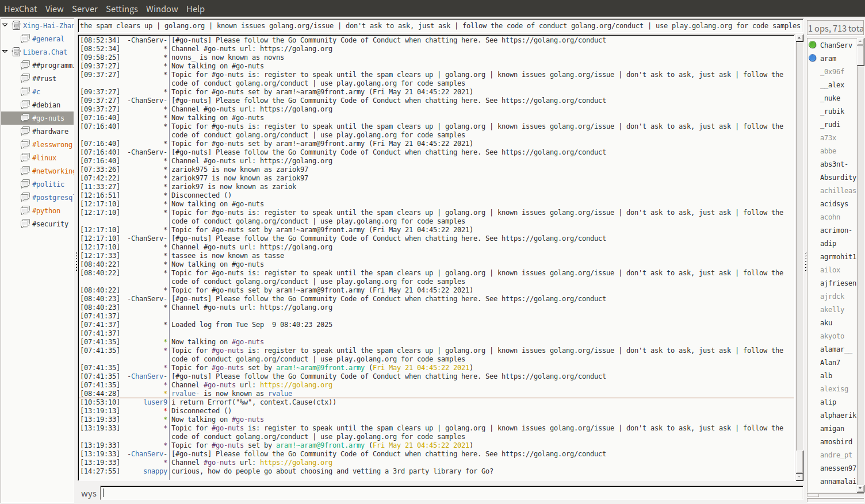Screen dimensions: 865x504
Task: Select user _rubik in user list
Action: (832, 111)
